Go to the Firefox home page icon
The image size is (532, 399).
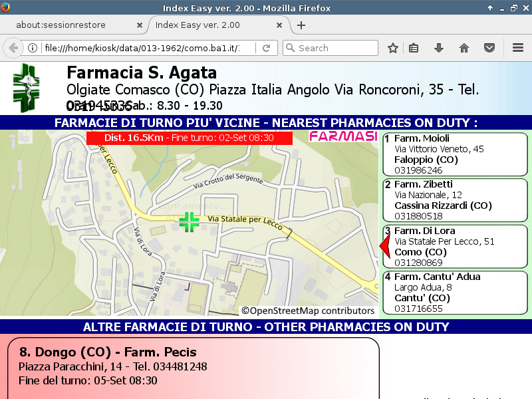[464, 48]
